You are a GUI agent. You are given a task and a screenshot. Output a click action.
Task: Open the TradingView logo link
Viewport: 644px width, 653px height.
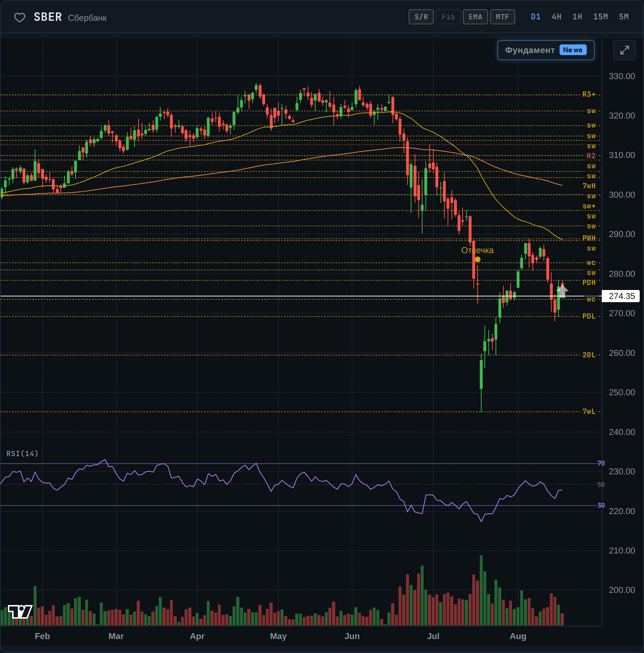pyautogui.click(x=20, y=611)
